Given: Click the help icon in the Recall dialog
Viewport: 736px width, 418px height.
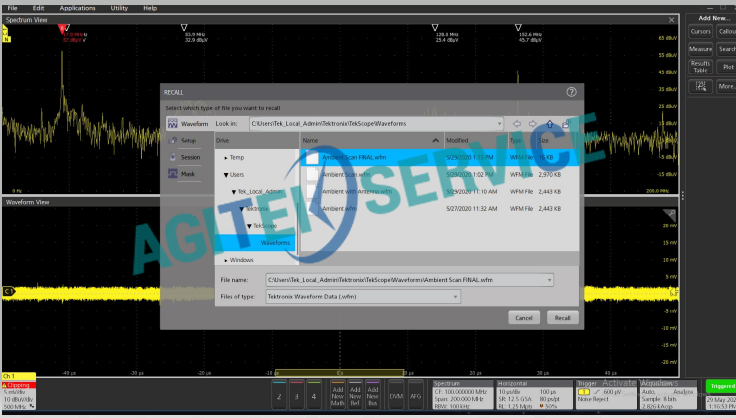Looking at the screenshot, I should [571, 91].
